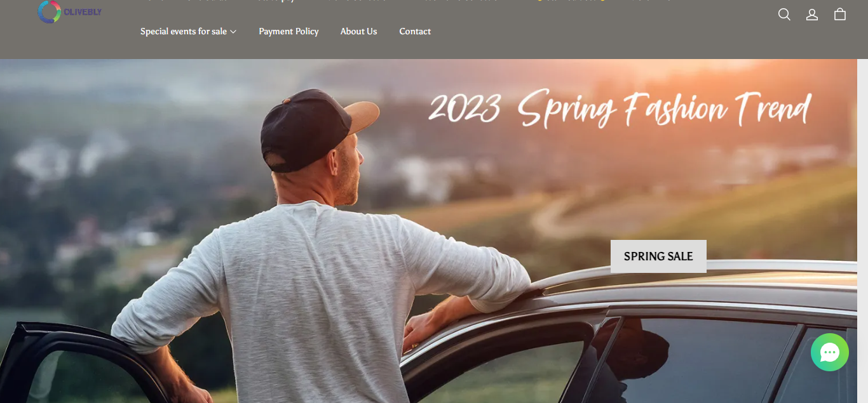Open the green live chat bubble

[830, 352]
